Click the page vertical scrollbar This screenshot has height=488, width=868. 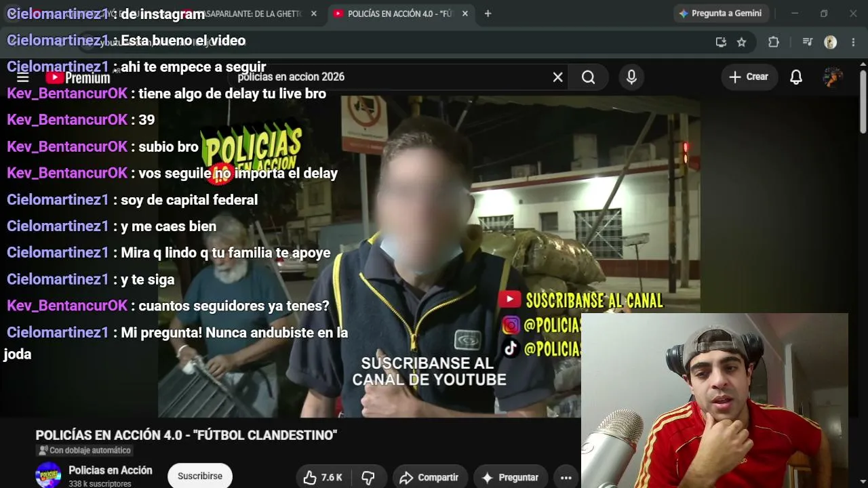tap(863, 102)
